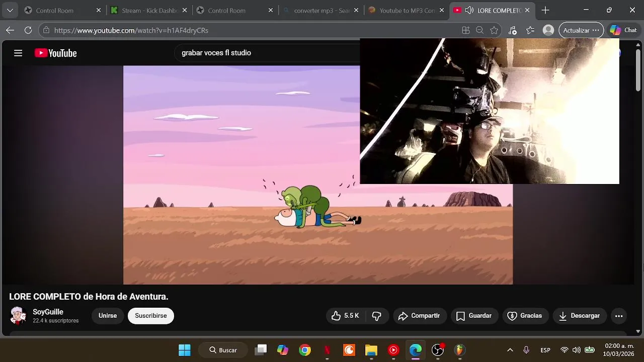Open more actions three-dot menu under video

click(619, 316)
